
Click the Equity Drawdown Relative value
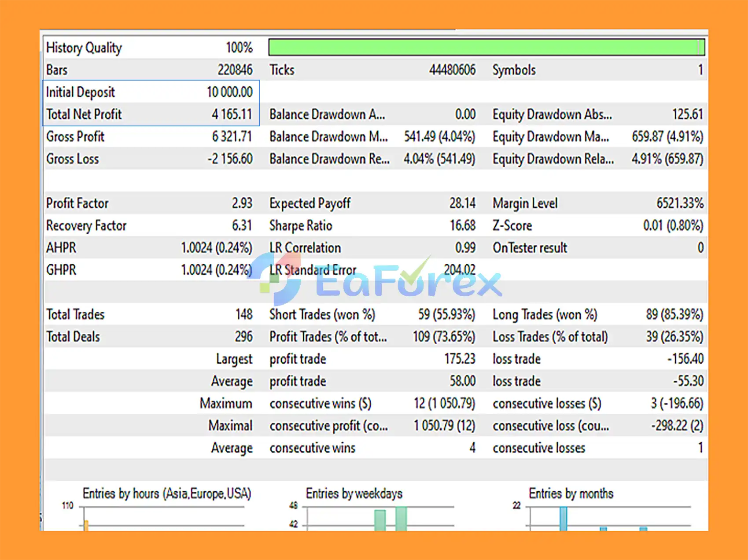[667, 159]
